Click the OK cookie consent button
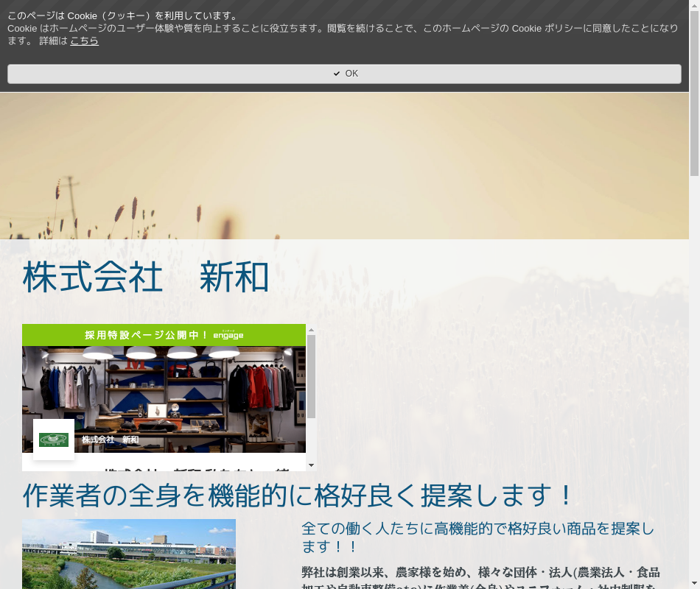 tap(344, 74)
